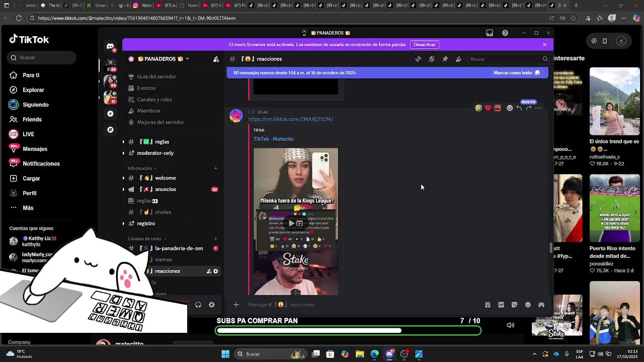The image size is (644, 362).
Task: Click Marcar como leído button
Action: point(517,73)
